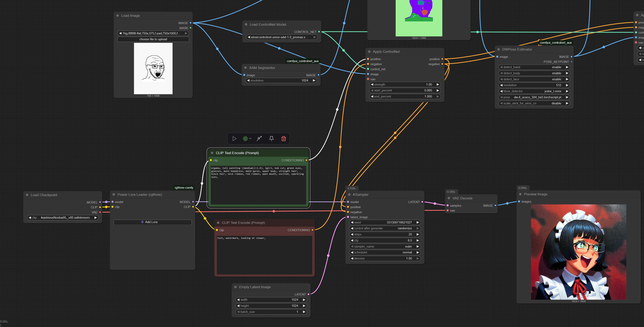The height and width of the screenshot is (327, 644).
Task: Click choose file to upload button
Action: [x=153, y=39]
